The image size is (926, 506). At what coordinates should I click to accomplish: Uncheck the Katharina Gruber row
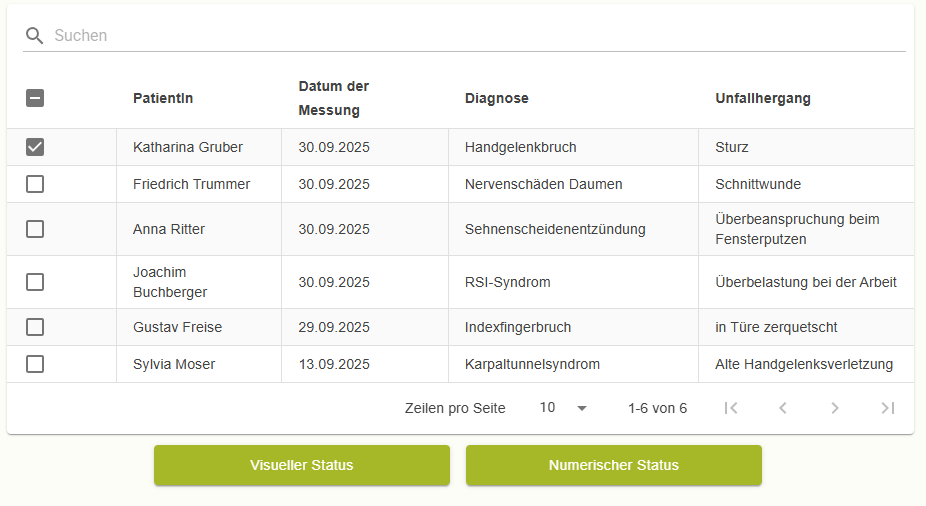[x=35, y=147]
